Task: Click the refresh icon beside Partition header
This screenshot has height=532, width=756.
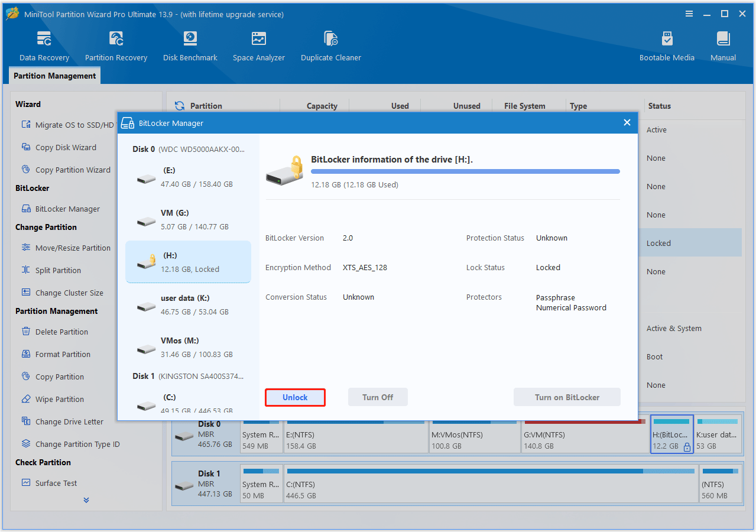Action: pyautogui.click(x=180, y=106)
